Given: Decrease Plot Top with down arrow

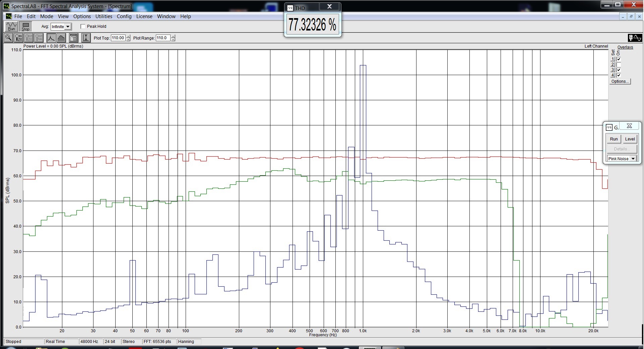Looking at the screenshot, I should click(x=128, y=40).
